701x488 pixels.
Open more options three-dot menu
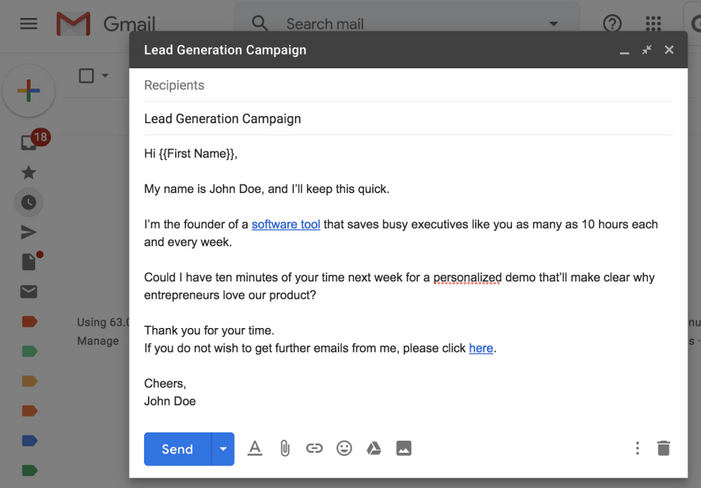[638, 448]
